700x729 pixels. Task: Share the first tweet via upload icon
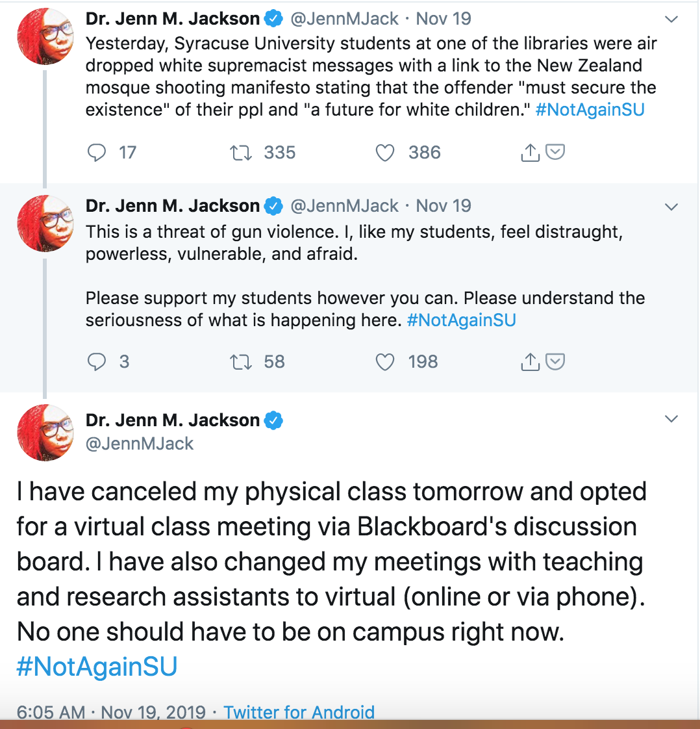530,152
